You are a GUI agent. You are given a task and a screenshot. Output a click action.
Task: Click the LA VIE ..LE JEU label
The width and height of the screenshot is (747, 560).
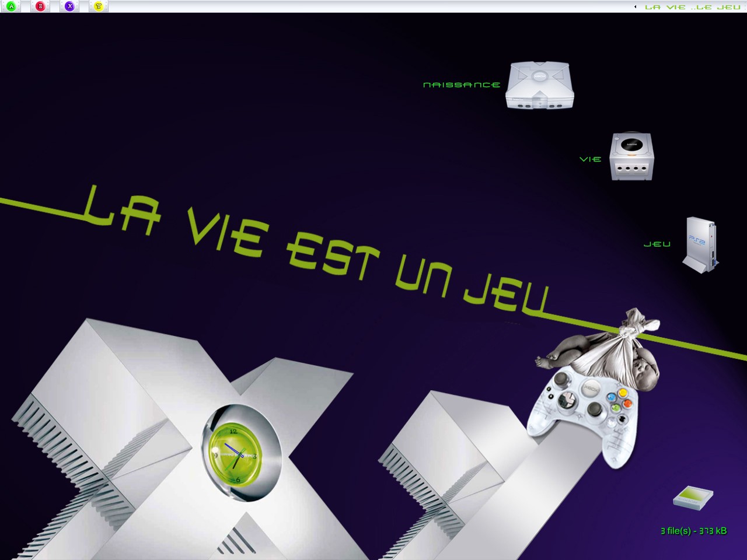(x=693, y=7)
